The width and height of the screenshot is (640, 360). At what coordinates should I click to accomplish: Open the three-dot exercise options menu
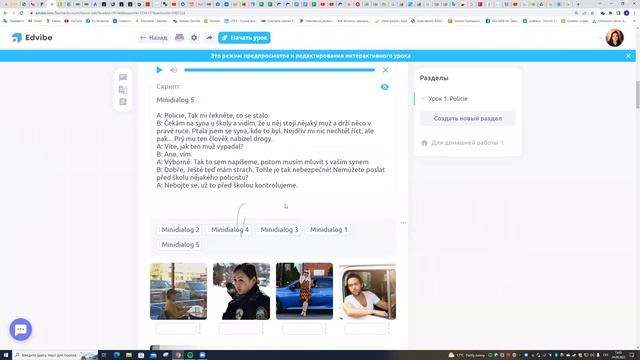click(403, 223)
